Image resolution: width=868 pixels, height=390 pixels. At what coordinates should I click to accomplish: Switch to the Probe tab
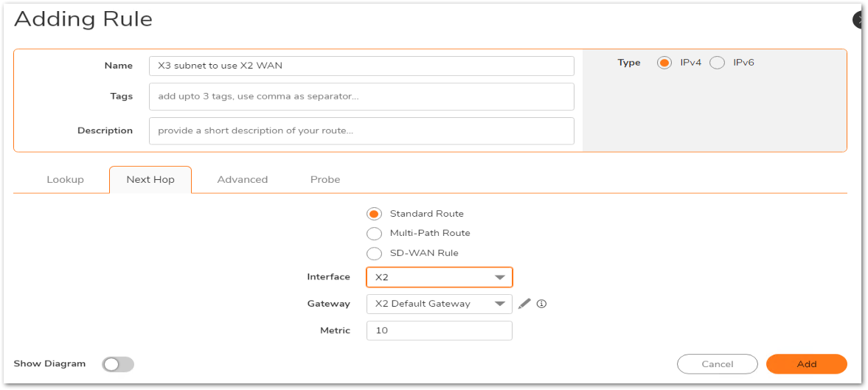pos(325,180)
